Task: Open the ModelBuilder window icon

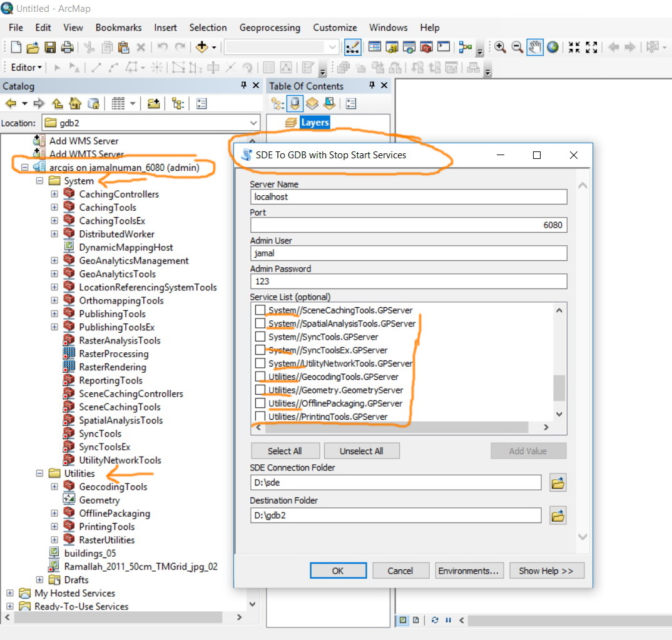Action: tap(465, 47)
